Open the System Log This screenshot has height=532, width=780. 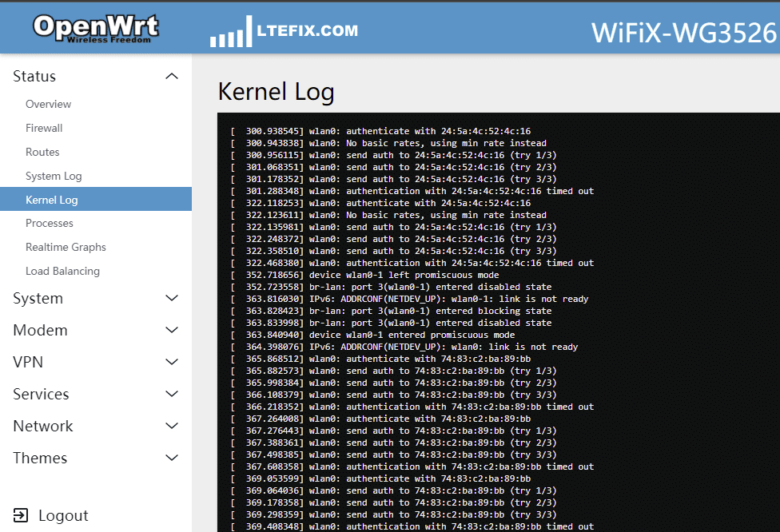pyautogui.click(x=54, y=176)
